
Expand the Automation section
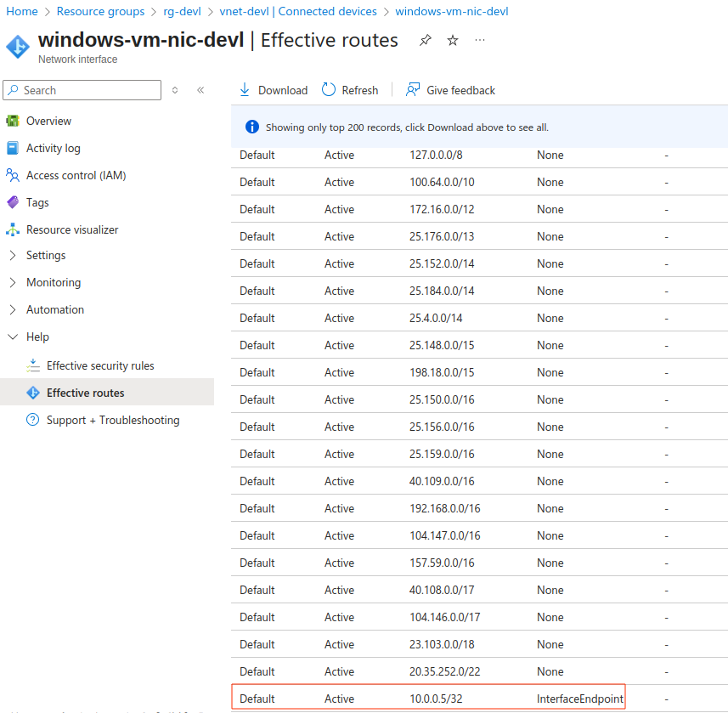coord(13,309)
